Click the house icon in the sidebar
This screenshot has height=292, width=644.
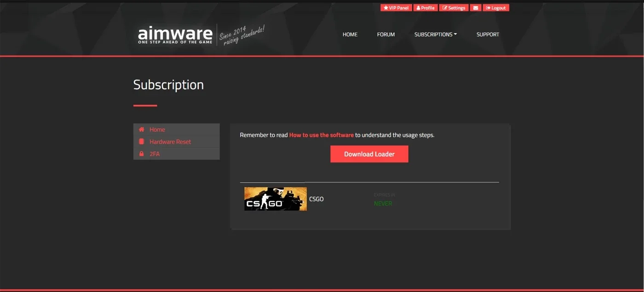coord(142,129)
